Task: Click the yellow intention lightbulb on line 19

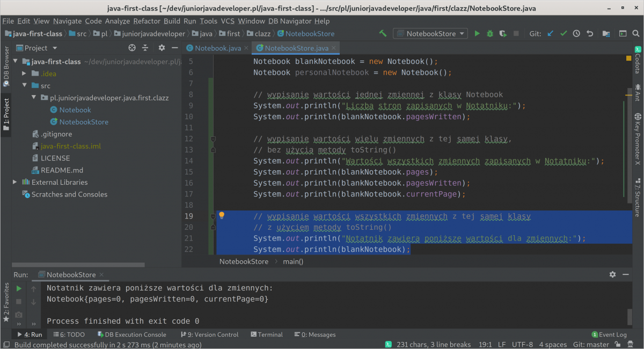Action: point(221,216)
